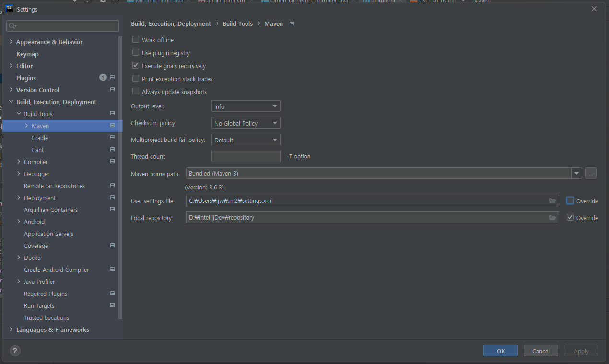Click project-level icon beside Version Control
The image size is (609, 364).
112,89
